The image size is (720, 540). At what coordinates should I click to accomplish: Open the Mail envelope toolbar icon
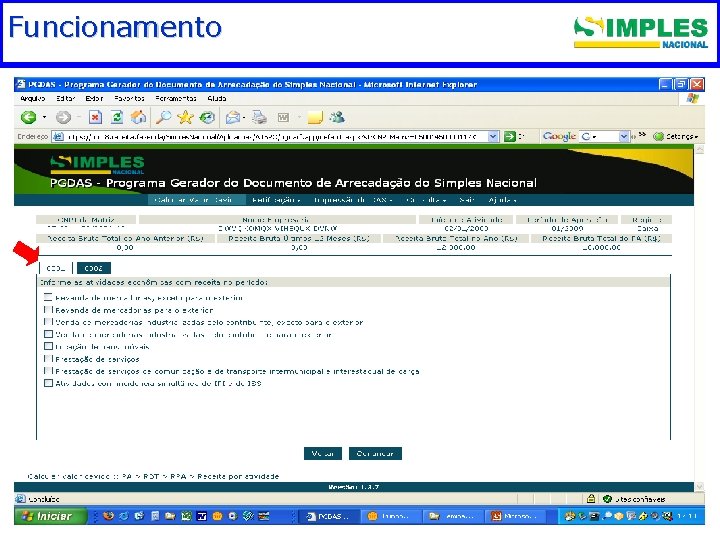point(233,118)
